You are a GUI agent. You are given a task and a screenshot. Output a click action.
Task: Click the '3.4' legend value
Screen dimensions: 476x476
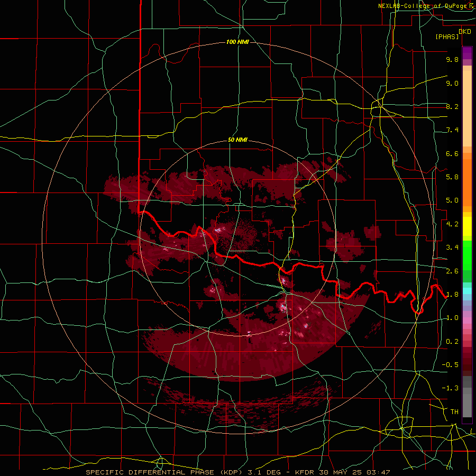pos(452,248)
